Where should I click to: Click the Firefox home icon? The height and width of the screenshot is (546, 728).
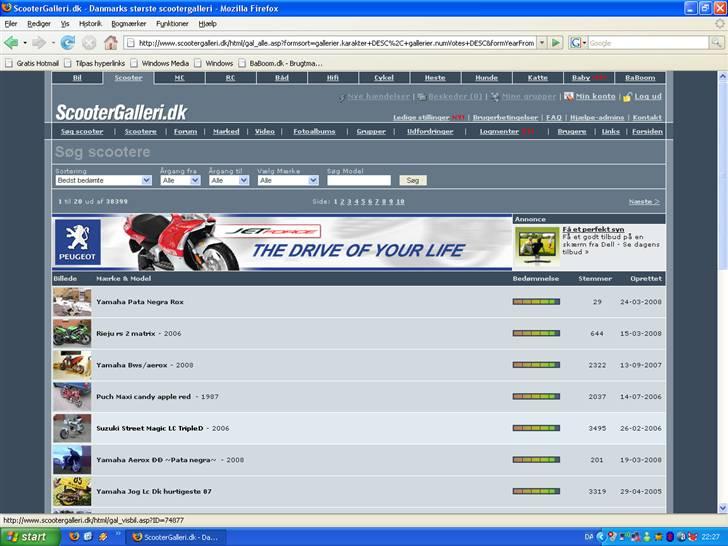(111, 43)
